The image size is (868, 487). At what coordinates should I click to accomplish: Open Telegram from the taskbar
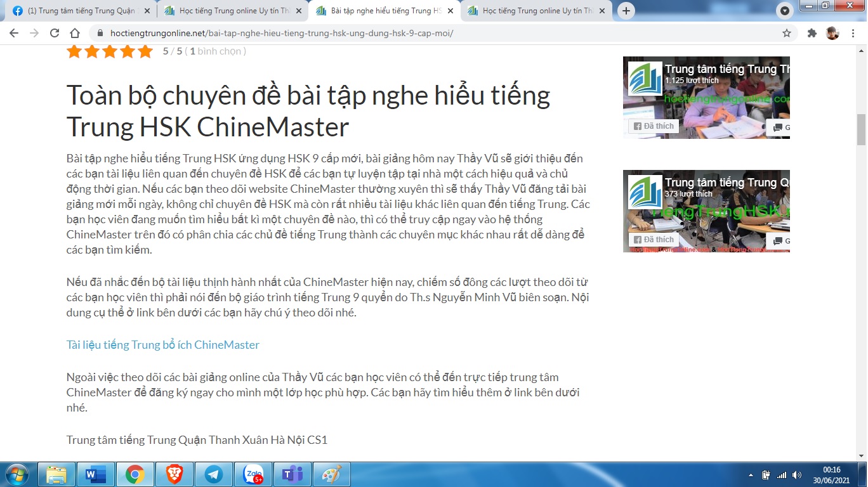pyautogui.click(x=214, y=474)
